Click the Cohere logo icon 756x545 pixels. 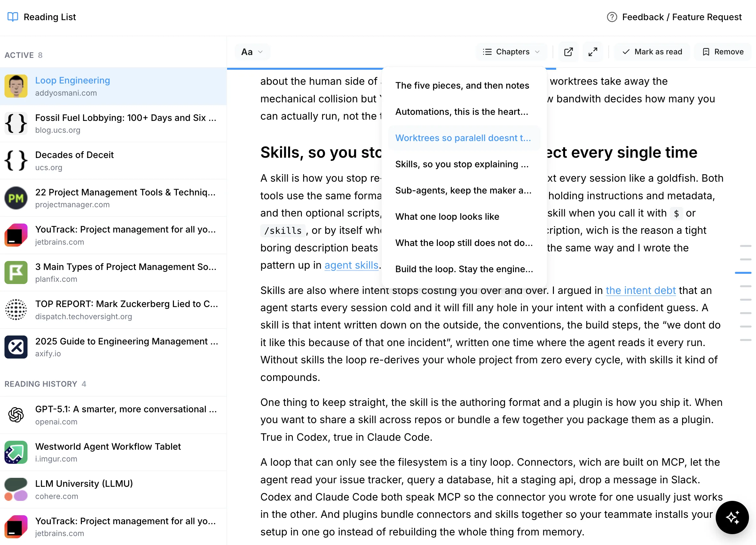pyautogui.click(x=16, y=489)
